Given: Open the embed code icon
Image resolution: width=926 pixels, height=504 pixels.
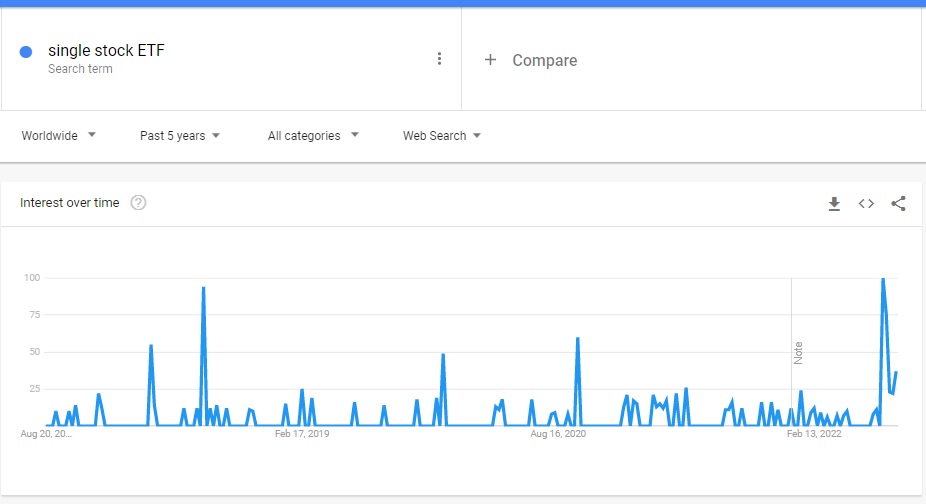Looking at the screenshot, I should pos(866,204).
